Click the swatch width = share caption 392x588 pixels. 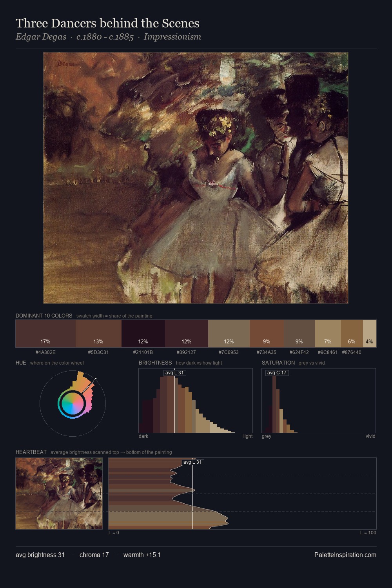click(114, 316)
